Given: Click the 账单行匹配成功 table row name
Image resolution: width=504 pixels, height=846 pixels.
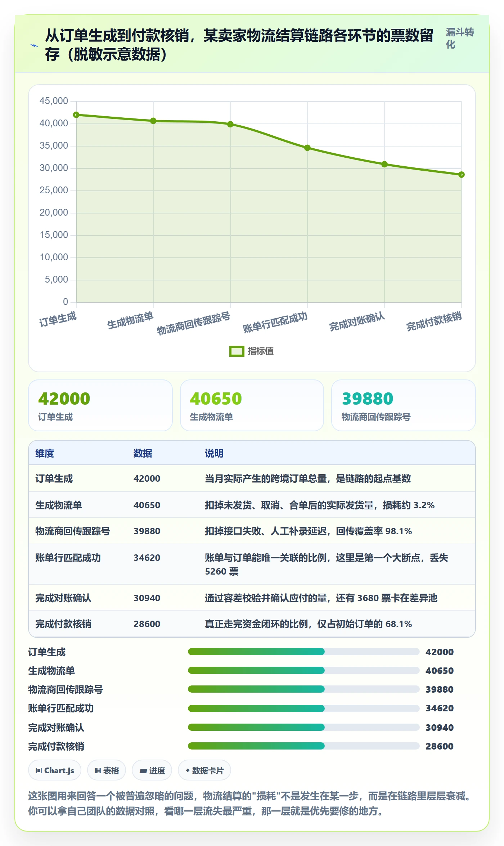Looking at the screenshot, I should tap(68, 558).
